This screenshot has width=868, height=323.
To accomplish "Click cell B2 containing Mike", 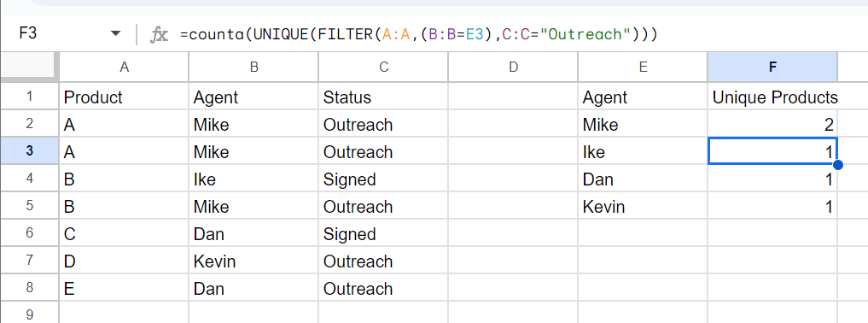I will coord(253,124).
